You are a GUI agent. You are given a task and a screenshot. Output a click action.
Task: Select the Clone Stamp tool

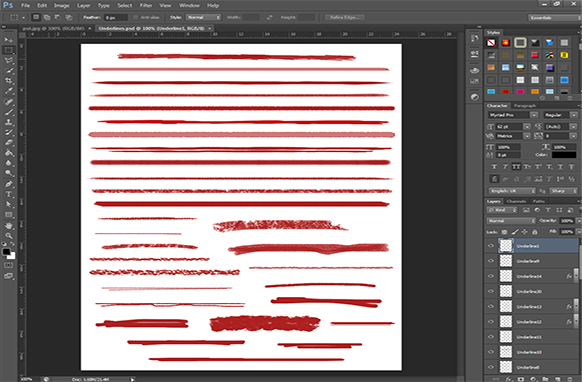(x=8, y=122)
